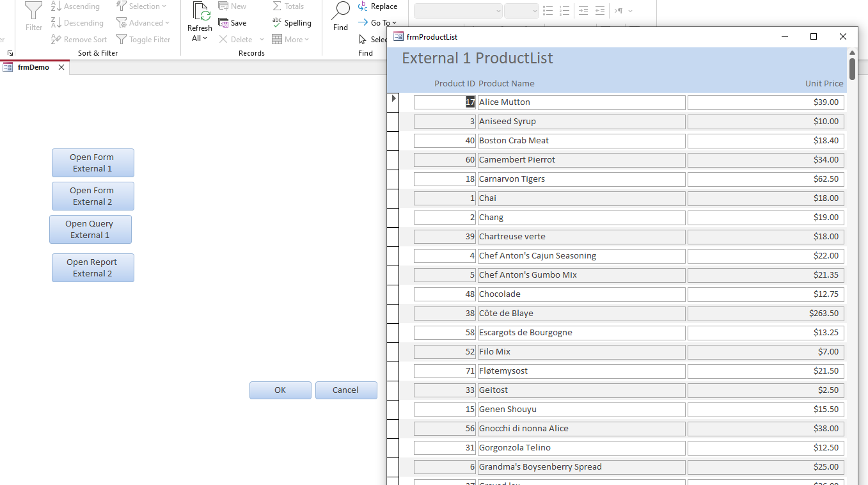Image resolution: width=868 pixels, height=485 pixels.
Task: Open the Advanced filter dropdown
Action: tap(167, 23)
